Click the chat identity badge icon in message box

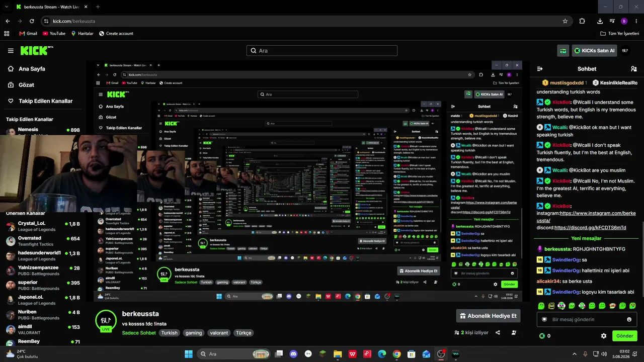[544, 319]
